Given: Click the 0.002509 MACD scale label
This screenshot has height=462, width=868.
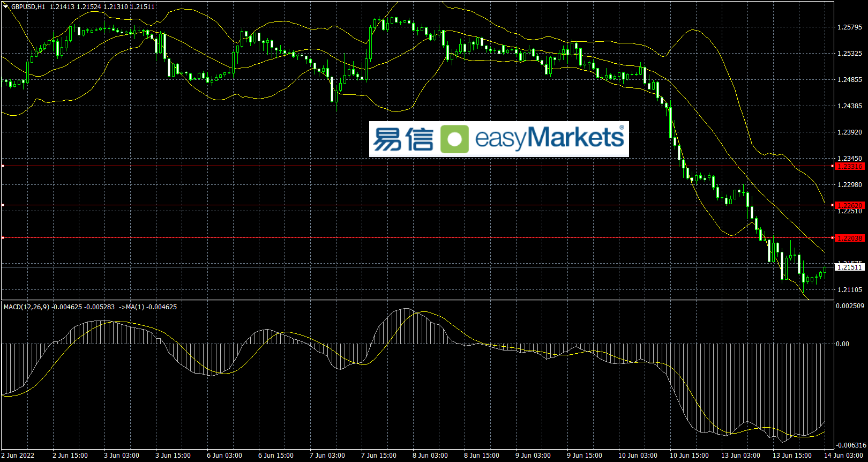Looking at the screenshot, I should pyautogui.click(x=850, y=306).
